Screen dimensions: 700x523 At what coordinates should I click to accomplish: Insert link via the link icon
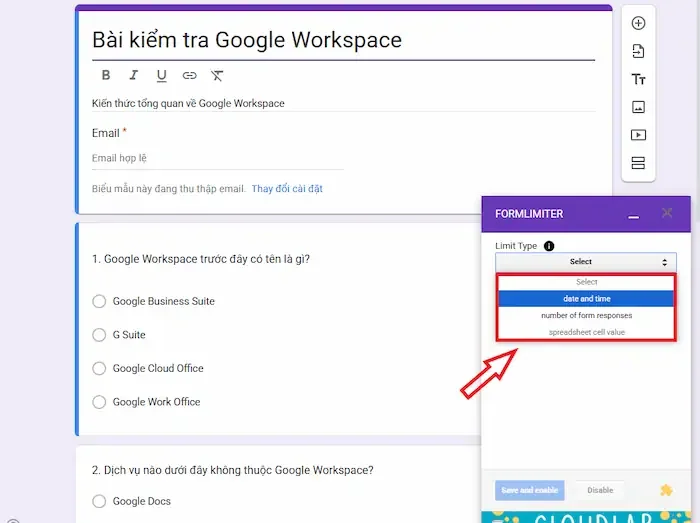click(x=189, y=75)
